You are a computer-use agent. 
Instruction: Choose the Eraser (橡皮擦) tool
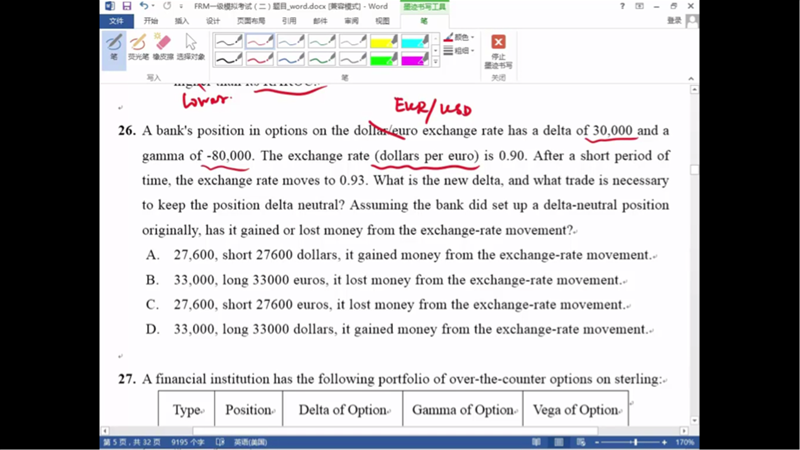pos(163,47)
